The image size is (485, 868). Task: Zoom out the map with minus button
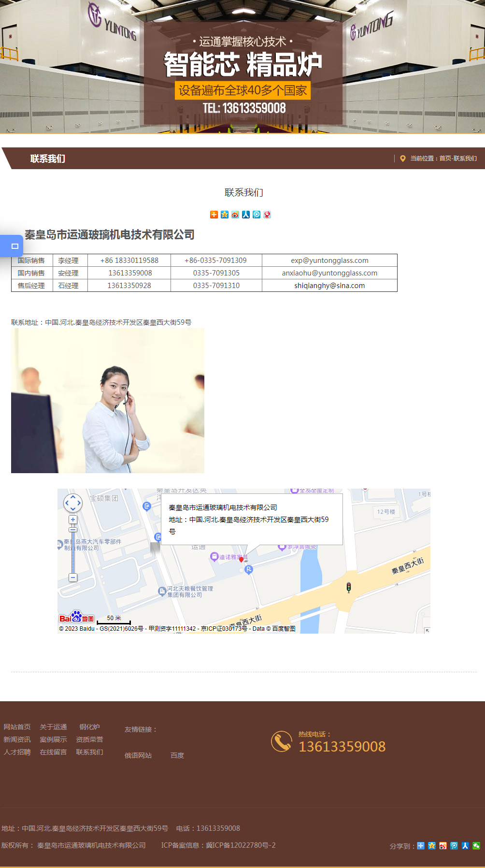[73, 578]
